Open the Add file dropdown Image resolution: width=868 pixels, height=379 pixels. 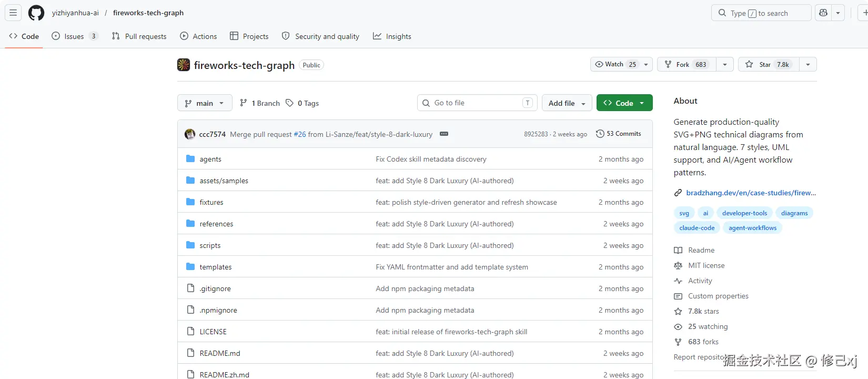click(567, 103)
